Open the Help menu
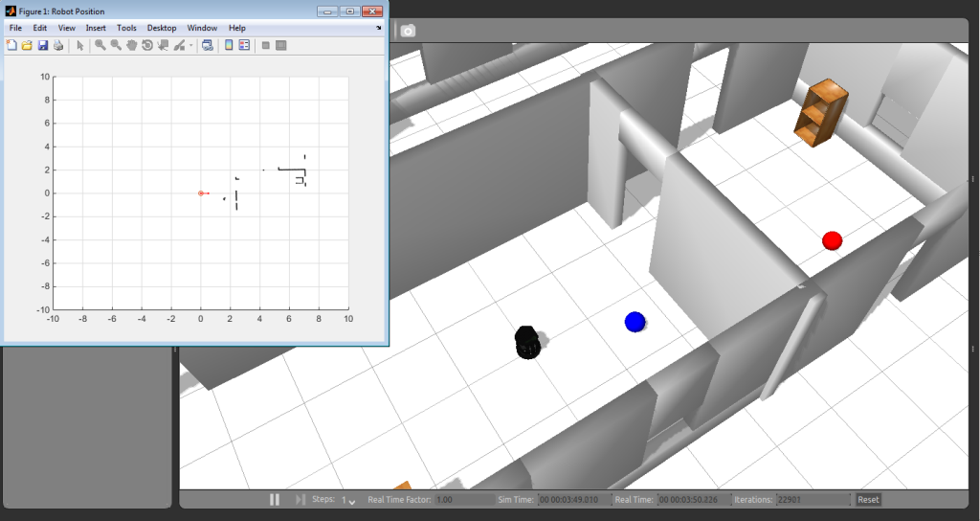This screenshot has height=521, width=980. click(x=237, y=28)
